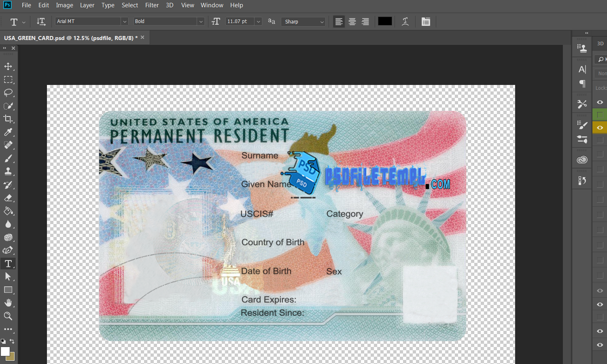Open the tan background color picker
607x364 pixels.
coord(12,357)
